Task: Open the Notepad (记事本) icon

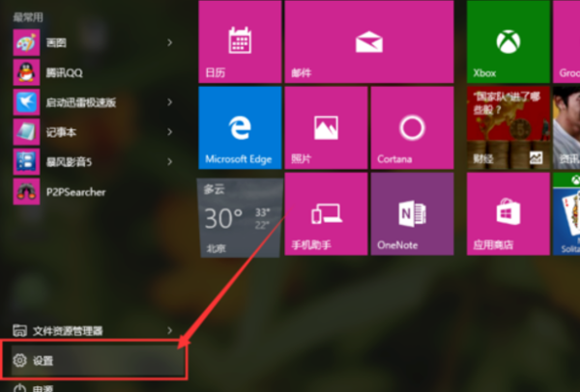Action: click(27, 132)
